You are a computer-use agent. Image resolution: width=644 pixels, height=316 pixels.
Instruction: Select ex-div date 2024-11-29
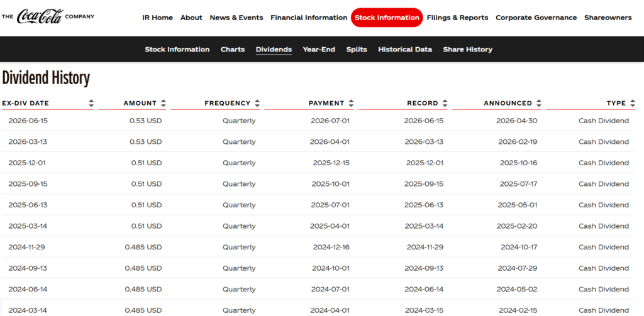pos(27,247)
